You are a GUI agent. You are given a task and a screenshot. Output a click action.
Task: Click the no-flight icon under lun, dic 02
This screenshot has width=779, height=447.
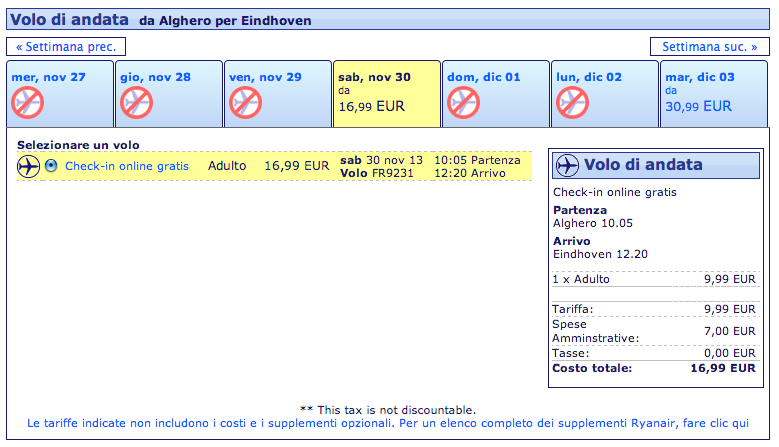[572, 103]
